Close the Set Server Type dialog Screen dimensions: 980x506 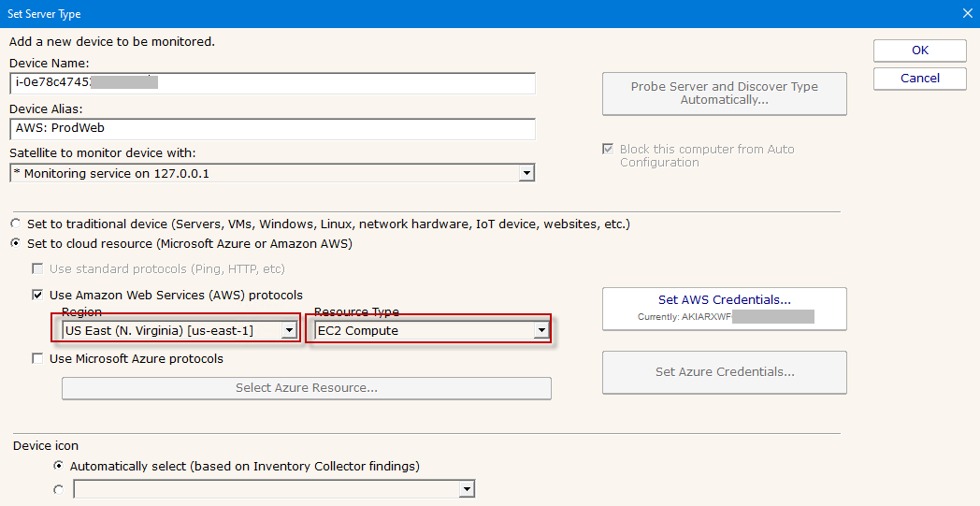point(967,13)
